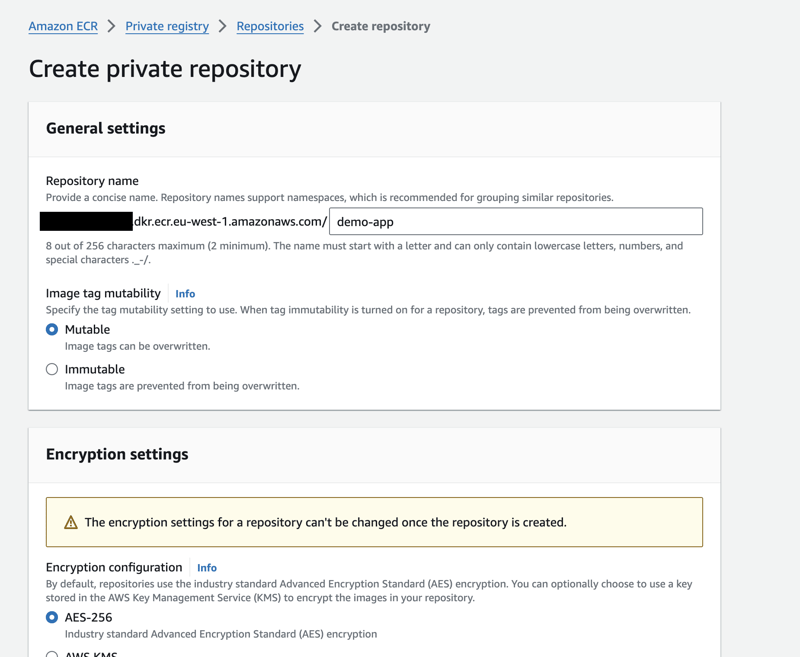Image resolution: width=800 pixels, height=657 pixels.
Task: Open the Amazon ECR breadcrumb link
Action: [x=63, y=26]
